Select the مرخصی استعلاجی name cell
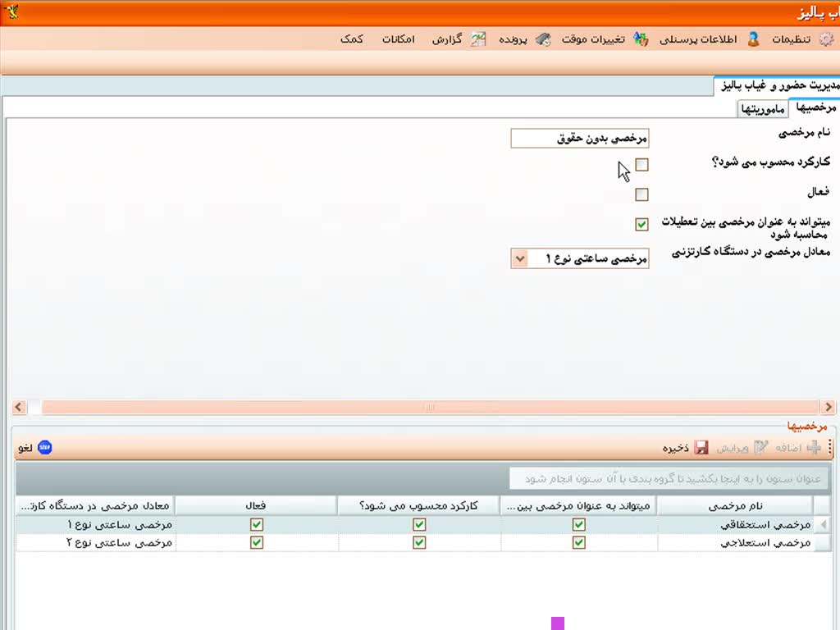Screen dimensions: 840x630 point(736,543)
